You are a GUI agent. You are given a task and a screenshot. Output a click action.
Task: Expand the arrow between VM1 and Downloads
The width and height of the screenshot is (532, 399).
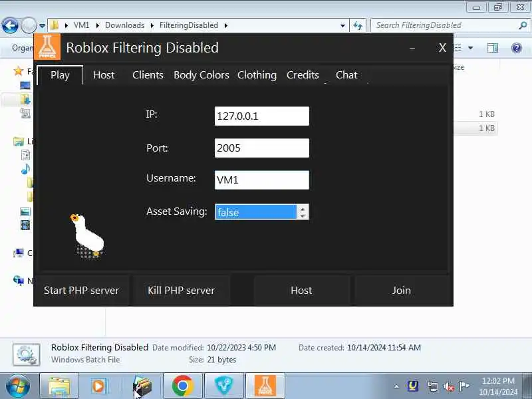(97, 25)
